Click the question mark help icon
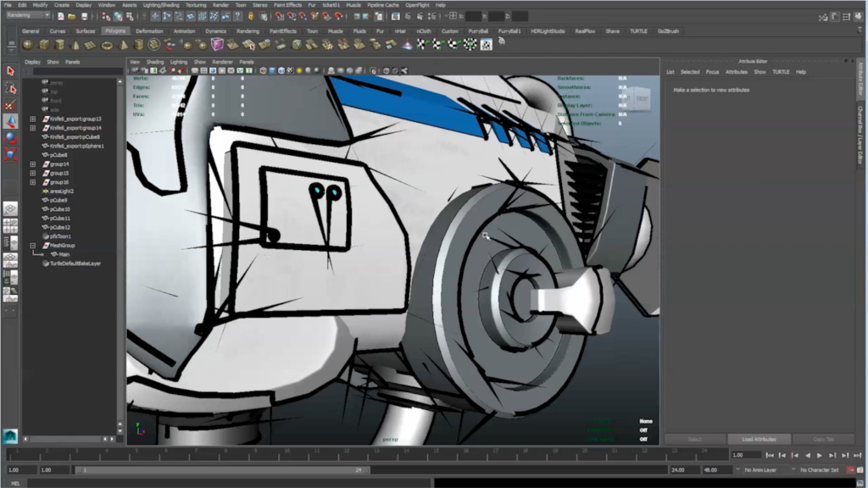The width and height of the screenshot is (868, 488). click(237, 16)
